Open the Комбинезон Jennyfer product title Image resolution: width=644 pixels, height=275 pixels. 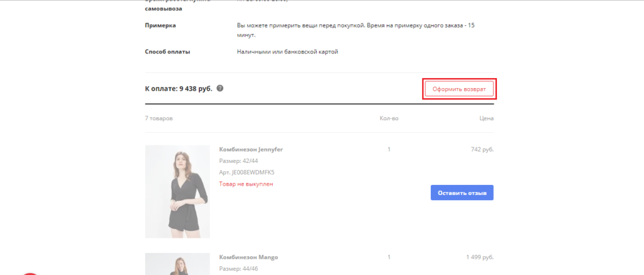[x=250, y=150]
